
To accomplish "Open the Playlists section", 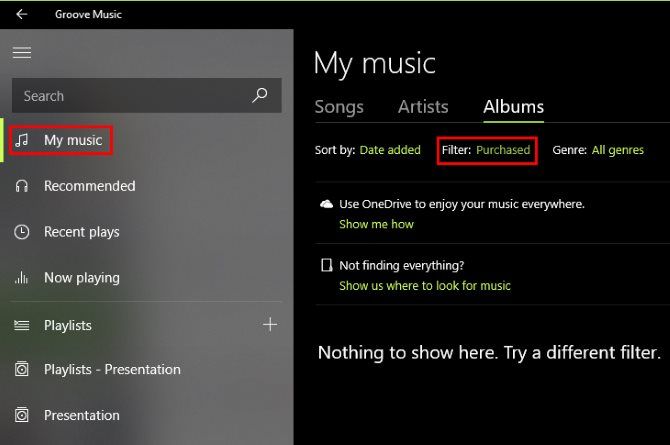I will [68, 325].
